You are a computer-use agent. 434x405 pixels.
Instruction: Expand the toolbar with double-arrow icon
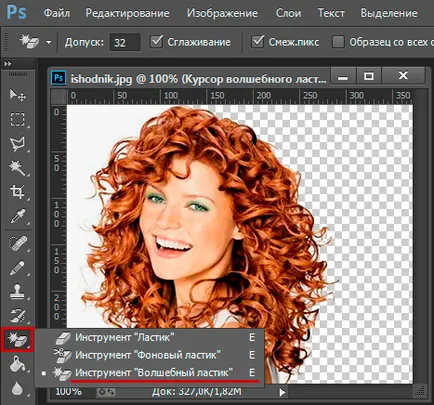pyautogui.click(x=8, y=63)
